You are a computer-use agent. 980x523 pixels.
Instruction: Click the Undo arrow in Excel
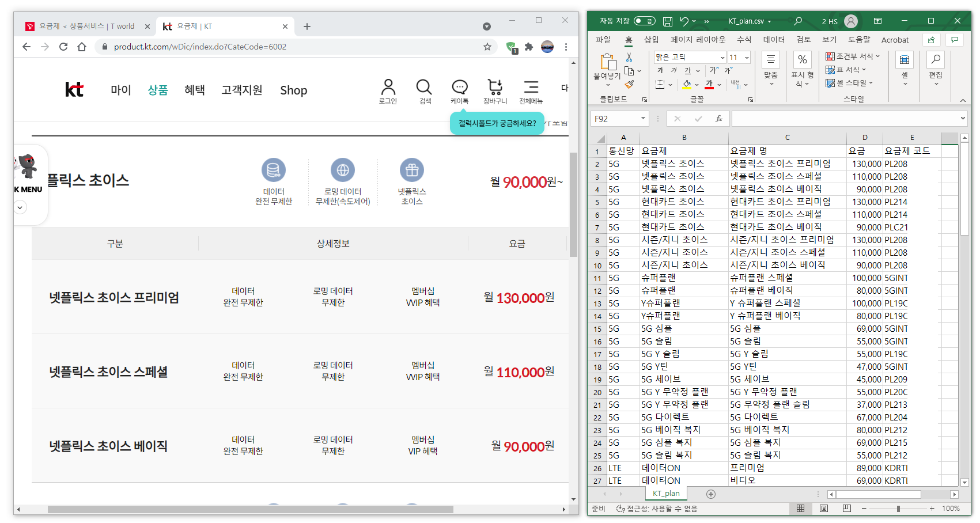(x=684, y=21)
